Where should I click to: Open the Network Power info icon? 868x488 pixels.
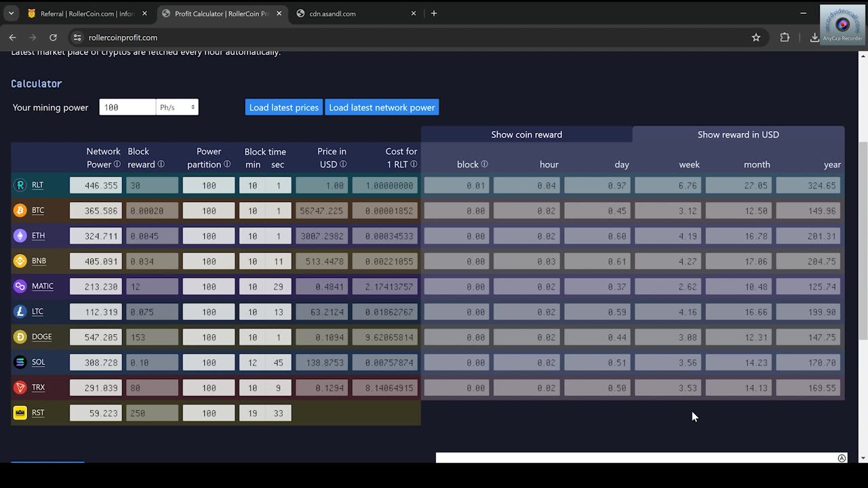117,164
